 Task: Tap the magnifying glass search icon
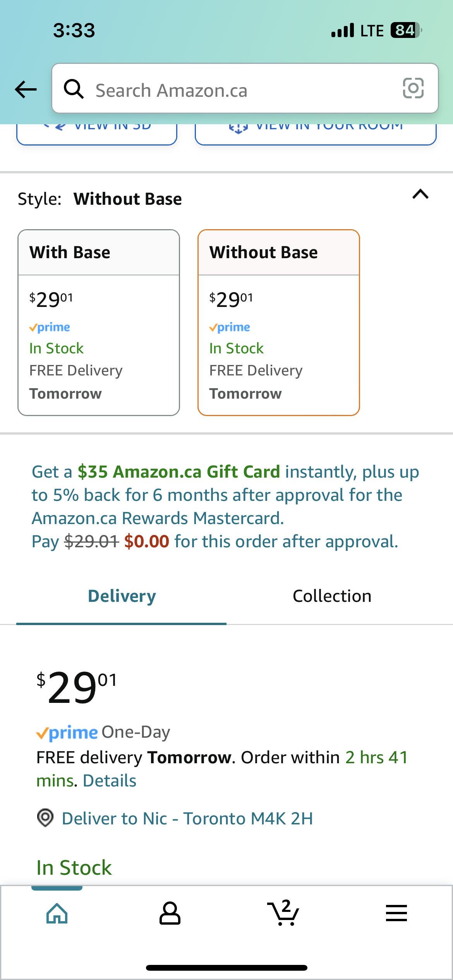(x=74, y=89)
